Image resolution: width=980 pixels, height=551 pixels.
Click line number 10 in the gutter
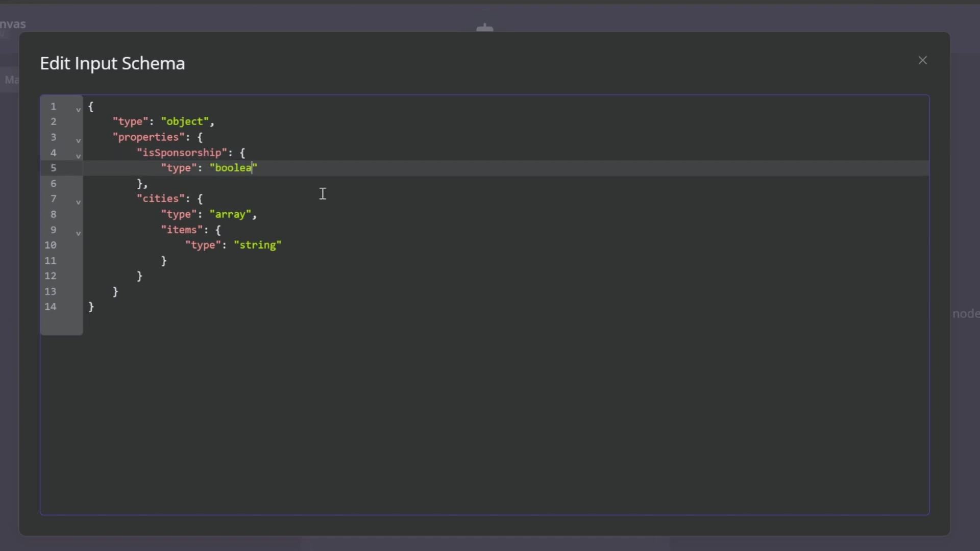pyautogui.click(x=51, y=245)
